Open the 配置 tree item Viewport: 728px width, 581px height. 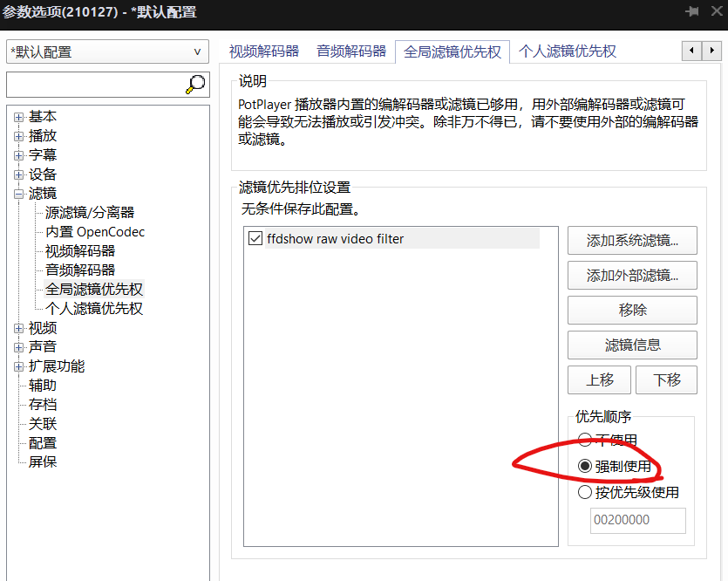pyautogui.click(x=43, y=442)
